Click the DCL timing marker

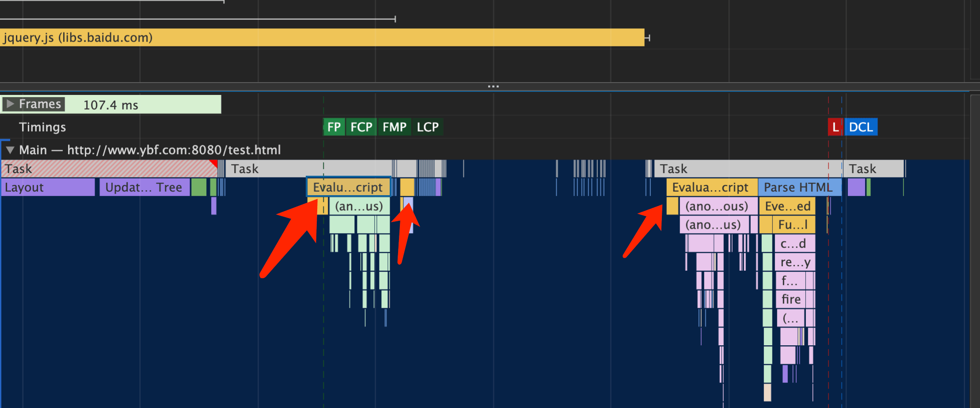coord(861,127)
